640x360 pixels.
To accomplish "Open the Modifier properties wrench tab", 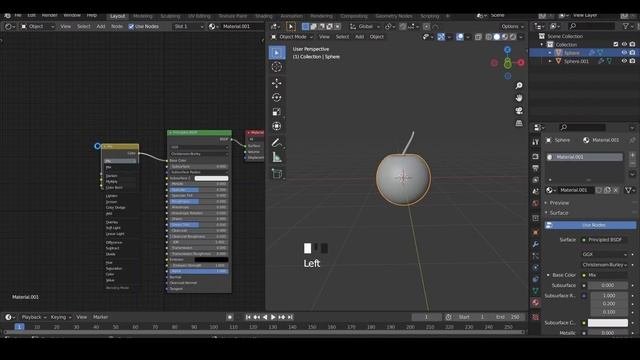I will [536, 244].
